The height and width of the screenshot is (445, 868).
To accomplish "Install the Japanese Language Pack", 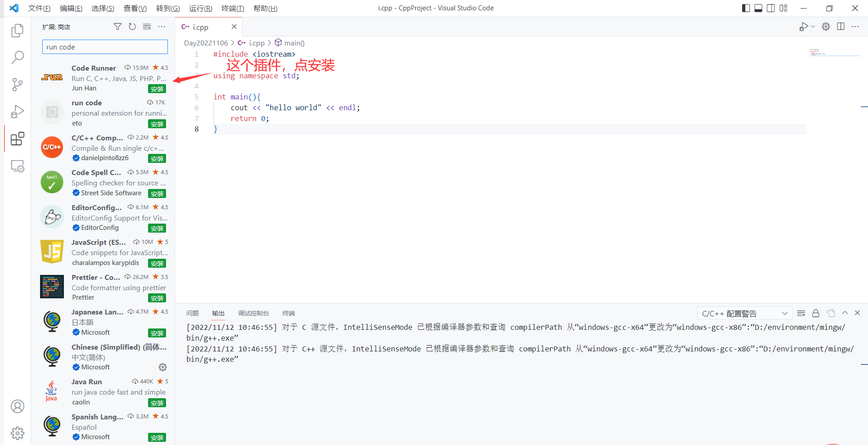I will coord(157,333).
